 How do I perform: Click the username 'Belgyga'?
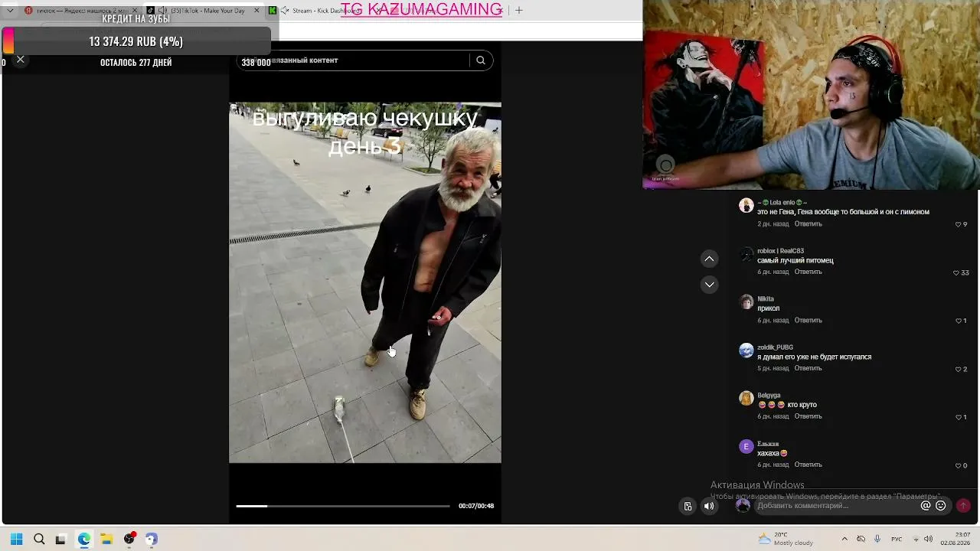769,396
